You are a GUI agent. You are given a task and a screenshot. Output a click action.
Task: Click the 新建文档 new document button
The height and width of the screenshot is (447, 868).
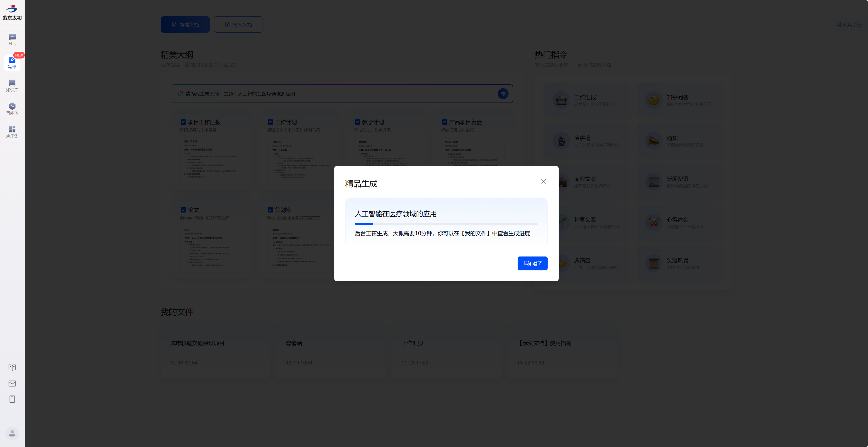[x=185, y=25]
